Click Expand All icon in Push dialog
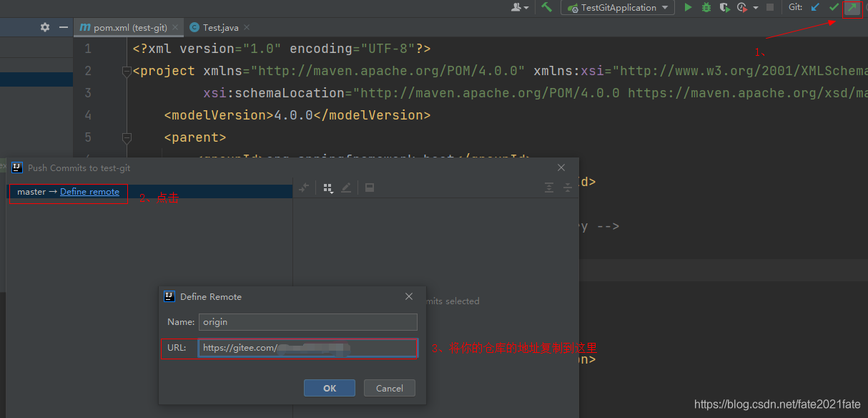The image size is (868, 418). (x=549, y=188)
